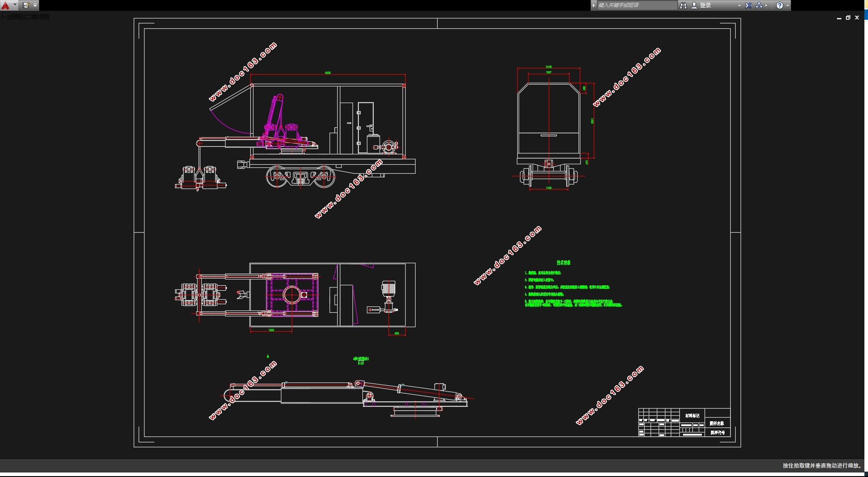Open the AutoCAD application menu logo
868x477 pixels.
pos(5,5)
